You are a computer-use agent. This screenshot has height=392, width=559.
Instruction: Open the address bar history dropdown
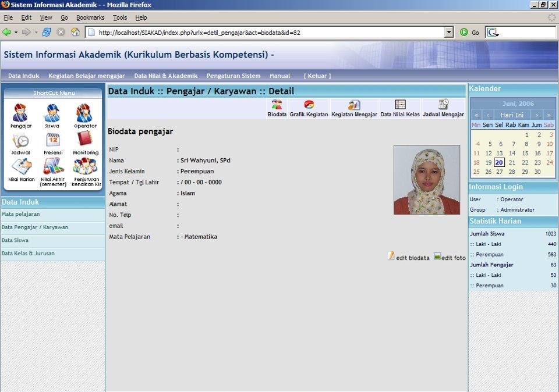coord(450,32)
